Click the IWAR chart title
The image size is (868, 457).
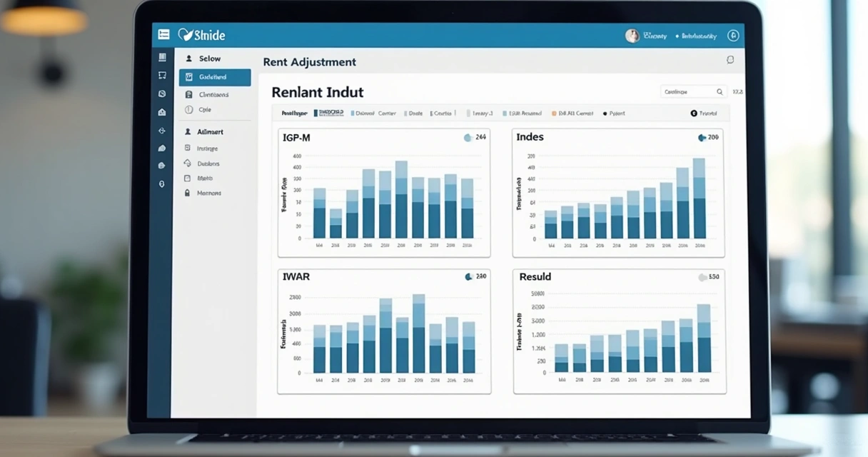pyautogui.click(x=296, y=276)
